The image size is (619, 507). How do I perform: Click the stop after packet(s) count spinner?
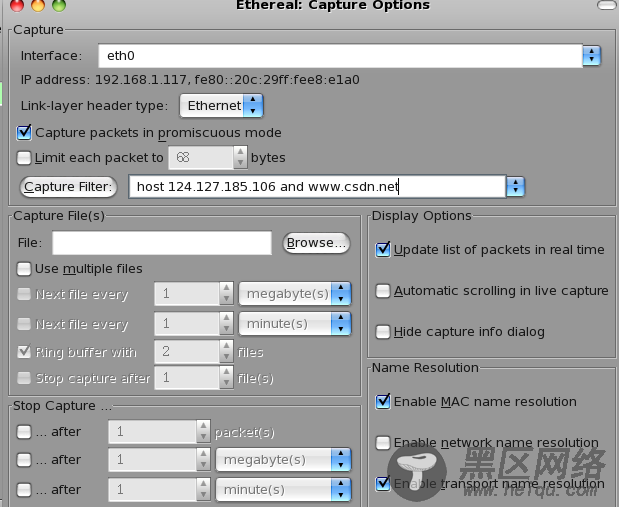[x=159, y=432]
